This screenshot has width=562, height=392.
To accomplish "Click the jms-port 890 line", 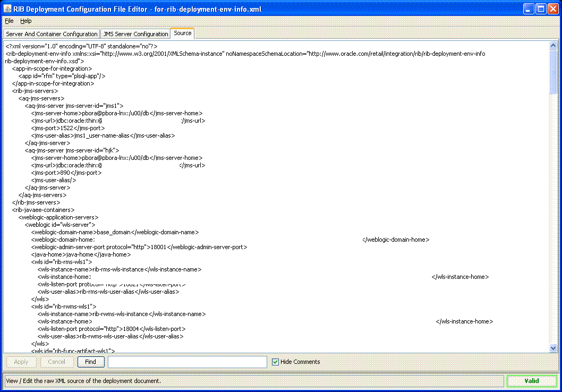I will 66,173.
